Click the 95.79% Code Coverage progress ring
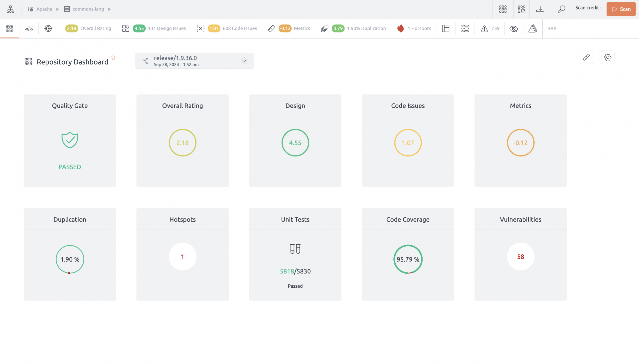The width and height of the screenshot is (639, 364). pos(408,259)
